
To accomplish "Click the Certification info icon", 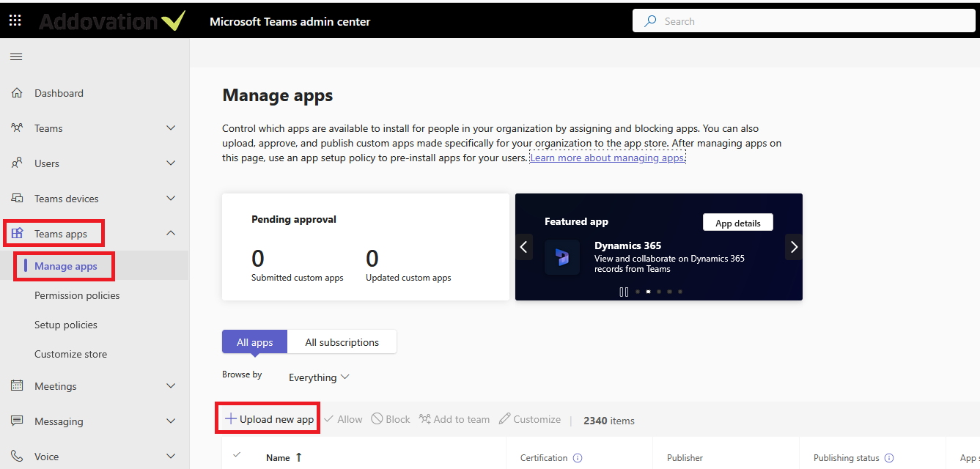I will click(578, 458).
